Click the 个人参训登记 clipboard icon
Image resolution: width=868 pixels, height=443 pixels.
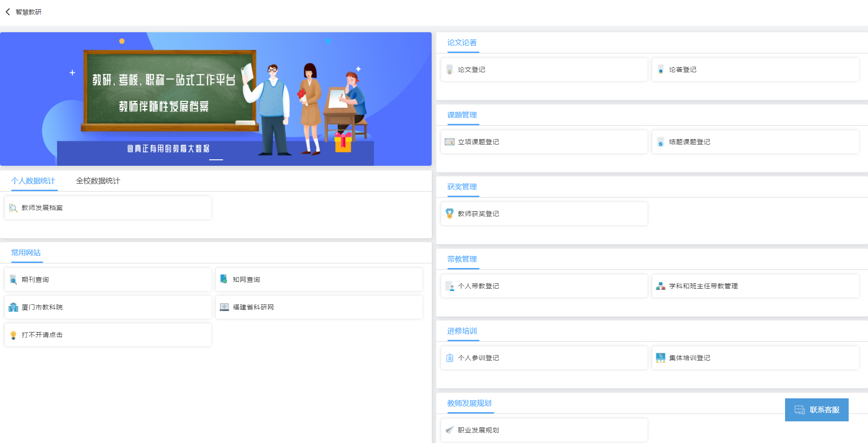point(450,358)
